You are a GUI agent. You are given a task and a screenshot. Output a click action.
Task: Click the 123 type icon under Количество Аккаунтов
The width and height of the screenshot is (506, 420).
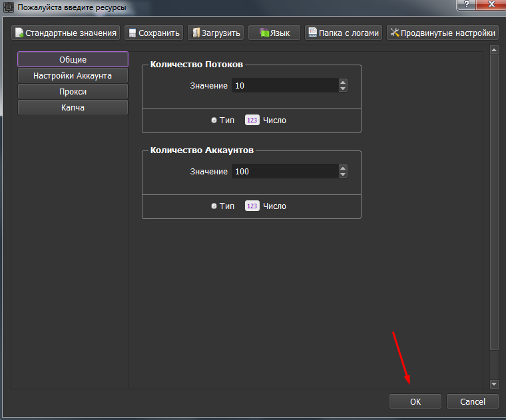(x=252, y=206)
